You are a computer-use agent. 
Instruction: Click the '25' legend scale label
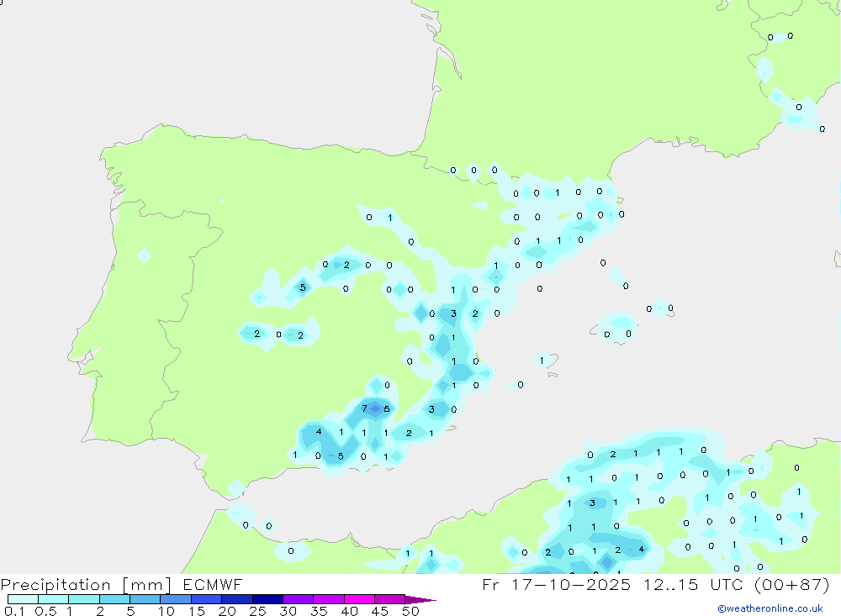(x=257, y=611)
